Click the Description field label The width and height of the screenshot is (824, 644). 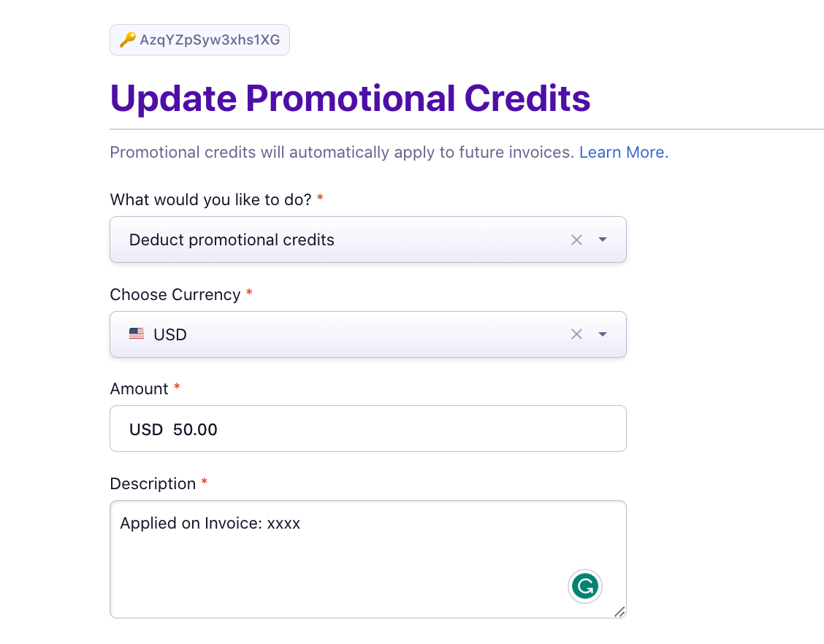click(153, 484)
